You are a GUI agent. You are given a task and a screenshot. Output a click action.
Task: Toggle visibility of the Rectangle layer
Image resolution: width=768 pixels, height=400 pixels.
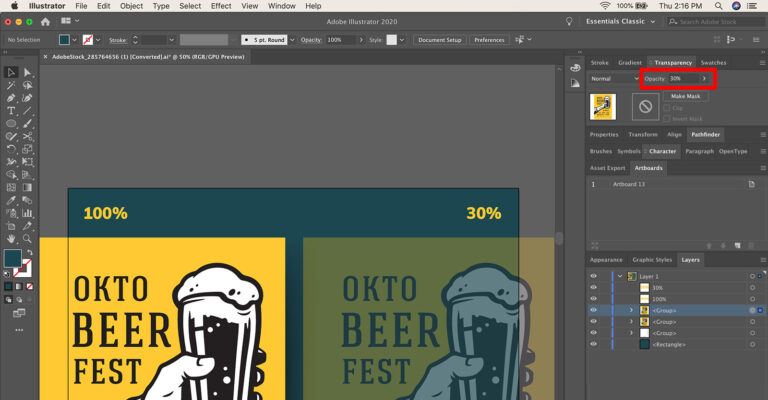[x=594, y=344]
